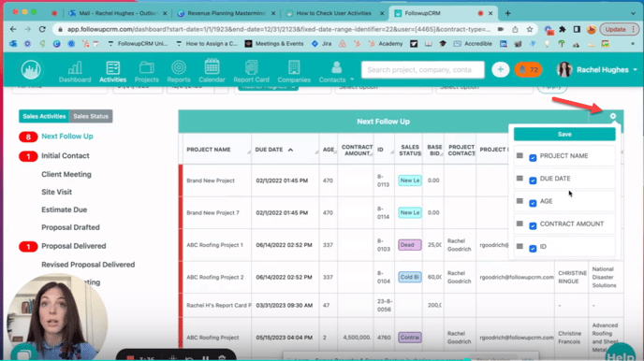This screenshot has height=361, width=644.
Task: Open browser extensions puzzle icon
Action: click(563, 29)
